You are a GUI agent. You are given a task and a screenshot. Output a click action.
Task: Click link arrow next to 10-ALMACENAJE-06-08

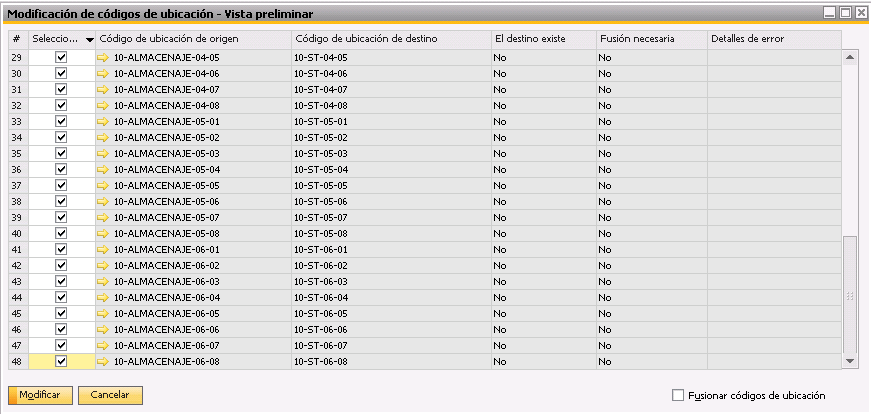click(103, 362)
